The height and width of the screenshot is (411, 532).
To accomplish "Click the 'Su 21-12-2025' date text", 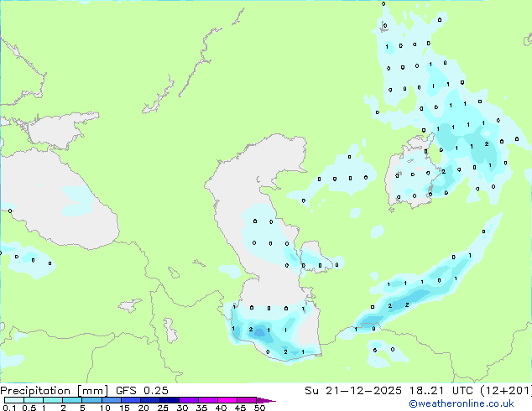I will [x=353, y=391].
